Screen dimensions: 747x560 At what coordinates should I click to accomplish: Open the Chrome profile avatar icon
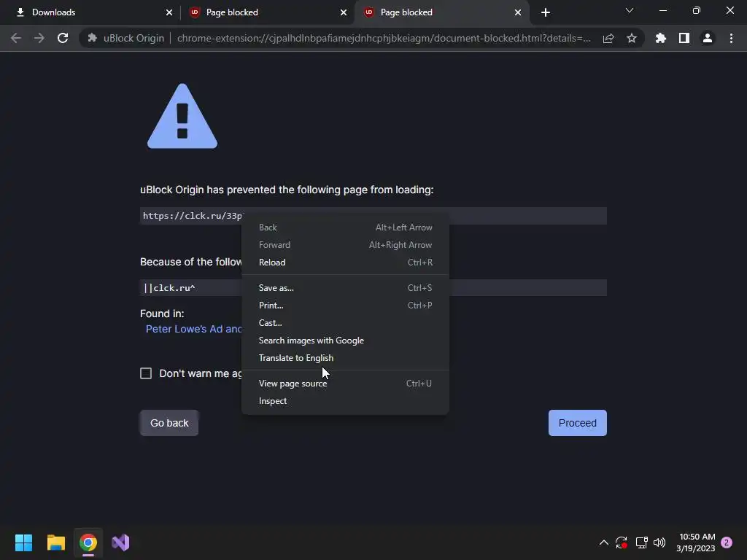pos(708,38)
